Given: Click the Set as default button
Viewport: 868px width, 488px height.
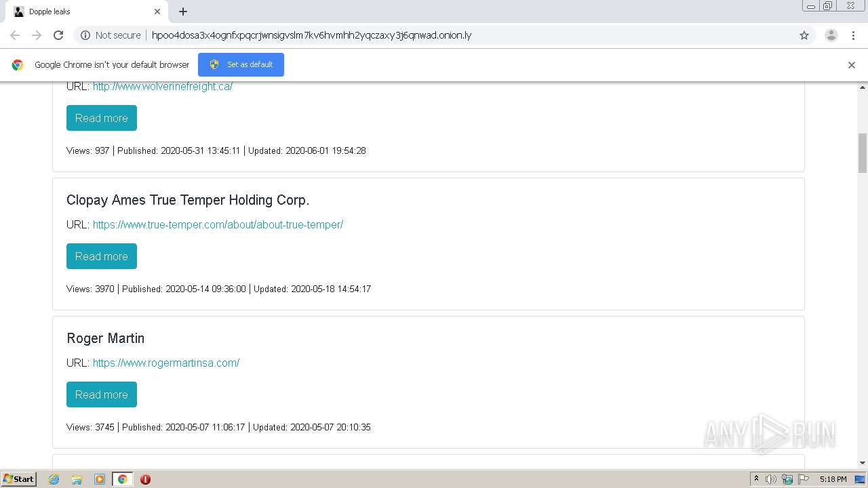Looking at the screenshot, I should pyautogui.click(x=241, y=64).
